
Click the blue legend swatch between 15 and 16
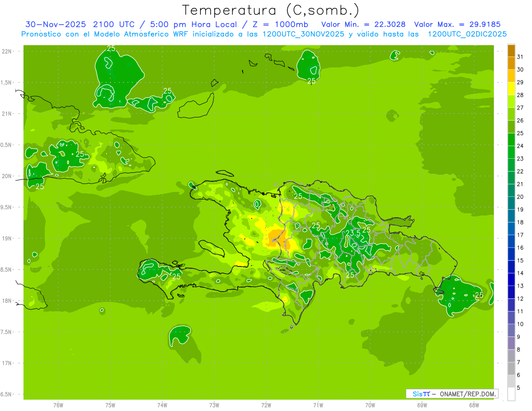(511, 254)
